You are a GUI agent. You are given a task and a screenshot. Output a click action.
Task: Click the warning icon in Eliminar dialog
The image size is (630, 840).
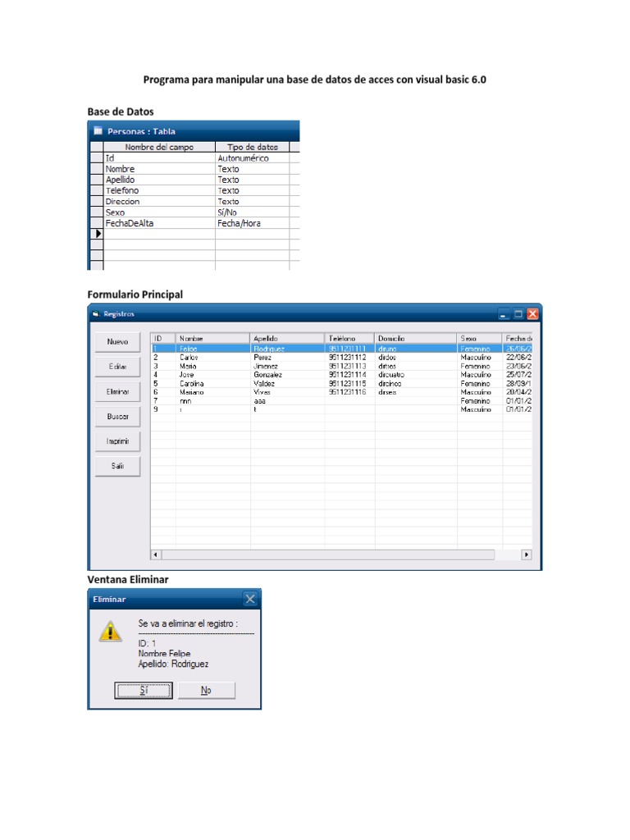click(x=111, y=631)
